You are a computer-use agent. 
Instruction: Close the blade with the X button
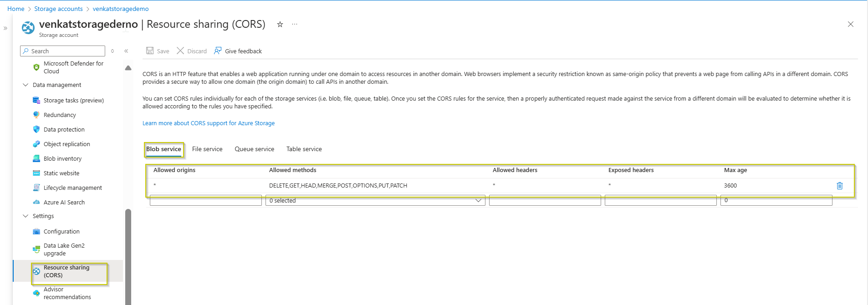tap(850, 24)
